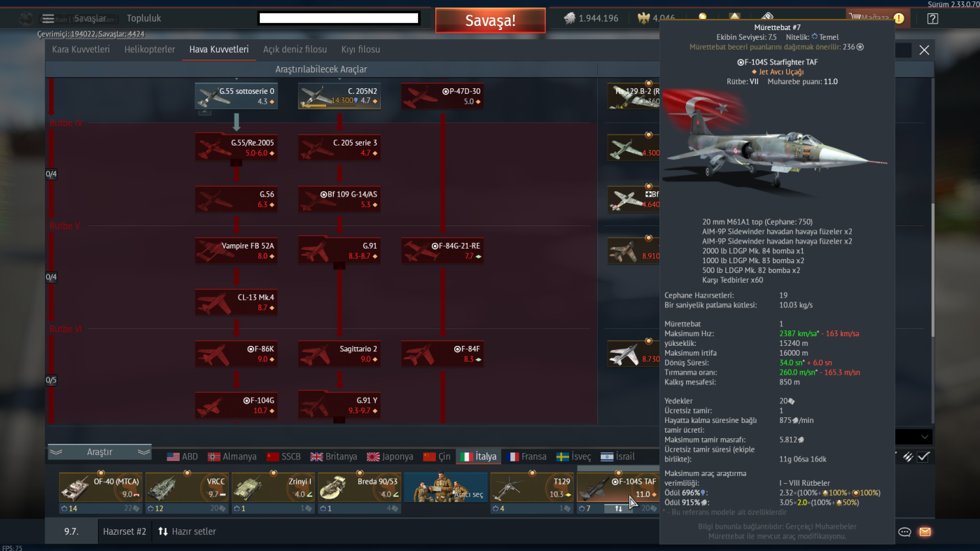Open the Topluluk community menu

click(143, 18)
